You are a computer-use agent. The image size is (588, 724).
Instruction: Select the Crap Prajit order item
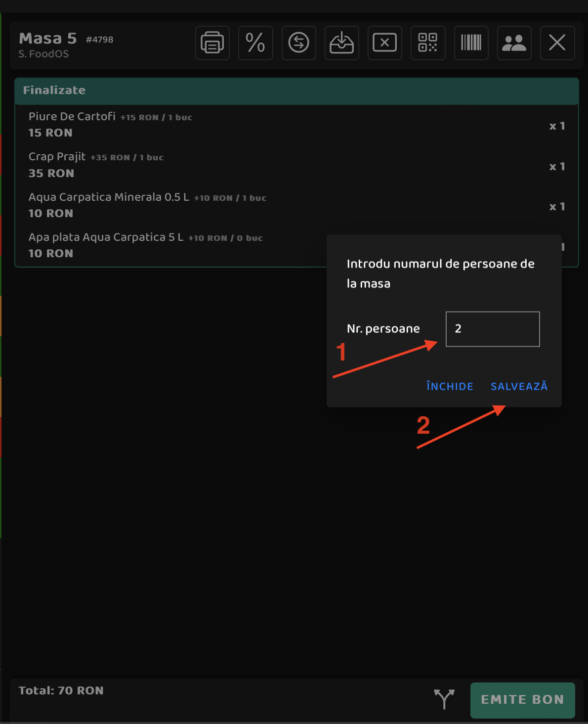(296, 165)
